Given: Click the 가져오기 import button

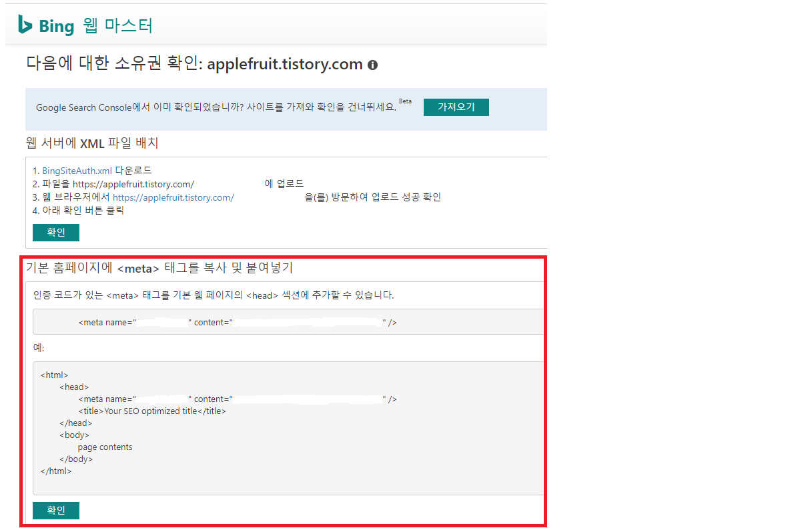Looking at the screenshot, I should coord(456,107).
